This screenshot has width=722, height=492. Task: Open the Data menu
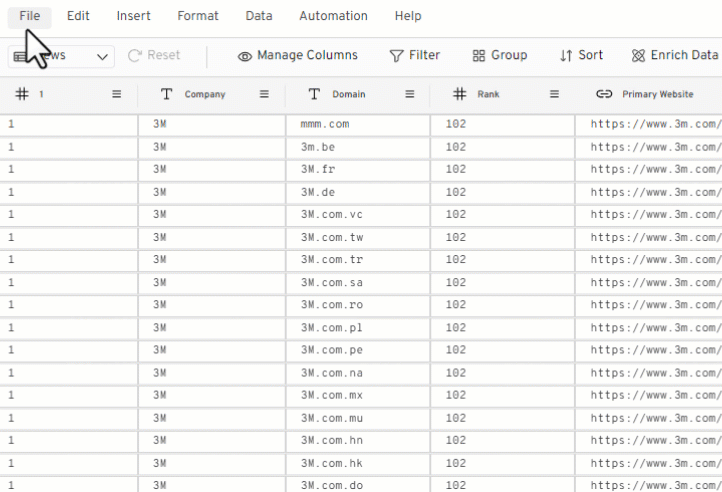click(259, 16)
